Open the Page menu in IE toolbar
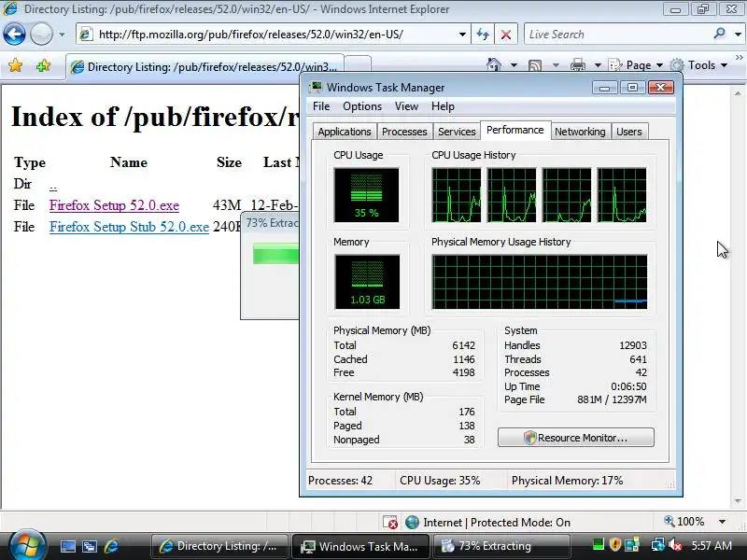747x560 pixels. click(x=636, y=65)
